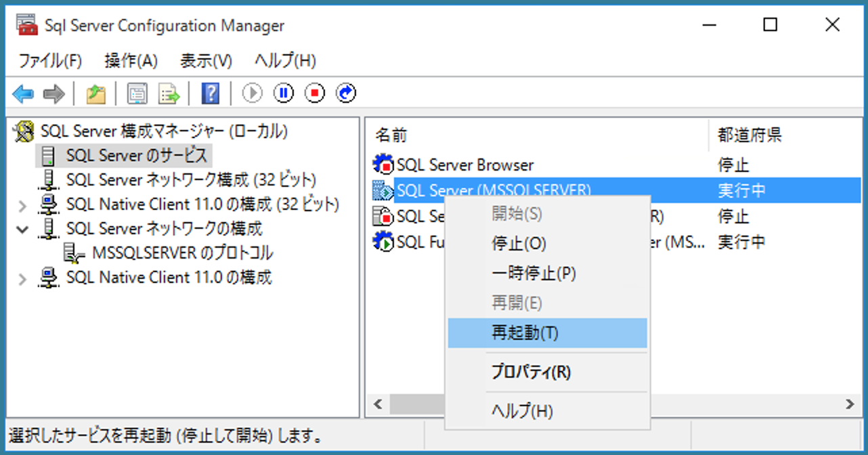
Task: Select SQL Server ネットワークの構成 label
Action: pos(165,229)
